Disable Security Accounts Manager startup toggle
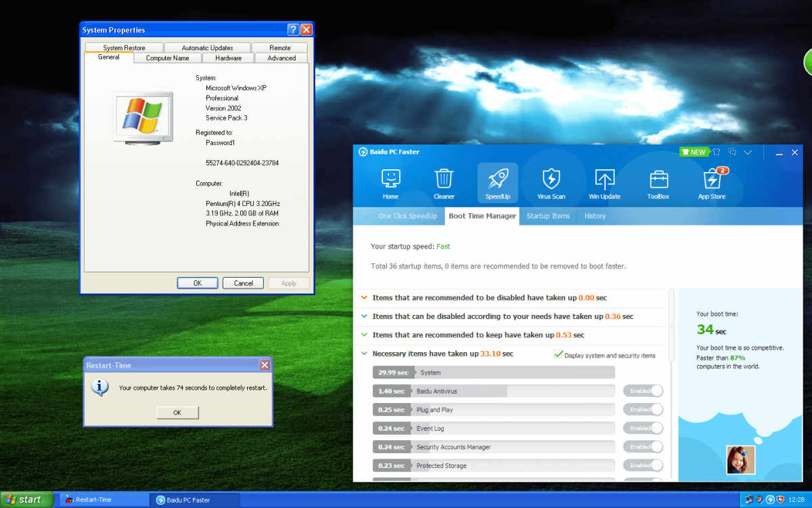 point(643,447)
